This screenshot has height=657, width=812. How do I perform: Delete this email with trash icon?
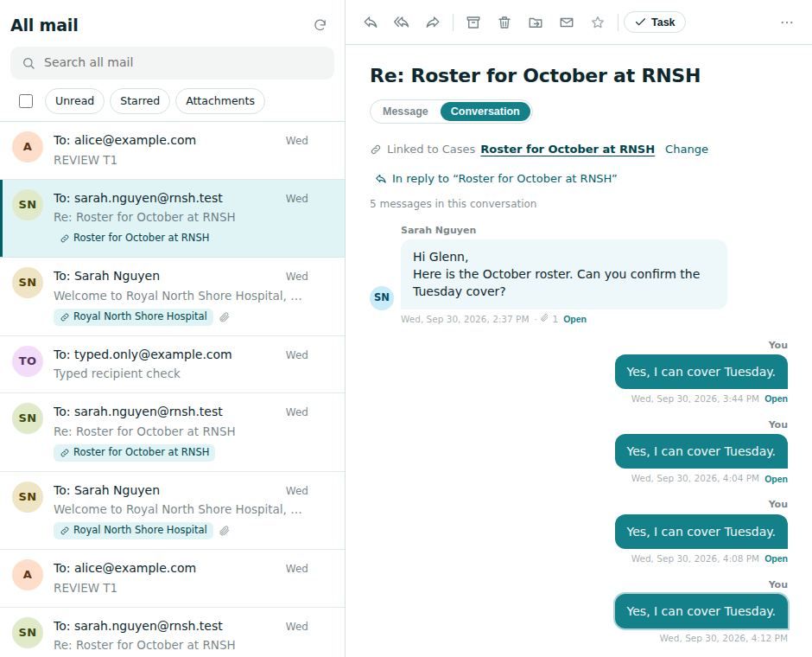click(x=504, y=22)
